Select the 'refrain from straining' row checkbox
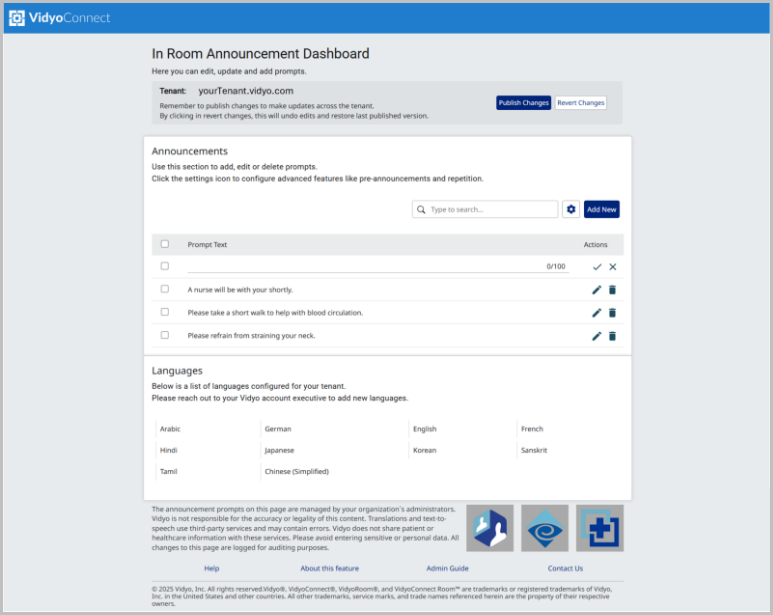The height and width of the screenshot is (615, 773). pyautogui.click(x=165, y=335)
